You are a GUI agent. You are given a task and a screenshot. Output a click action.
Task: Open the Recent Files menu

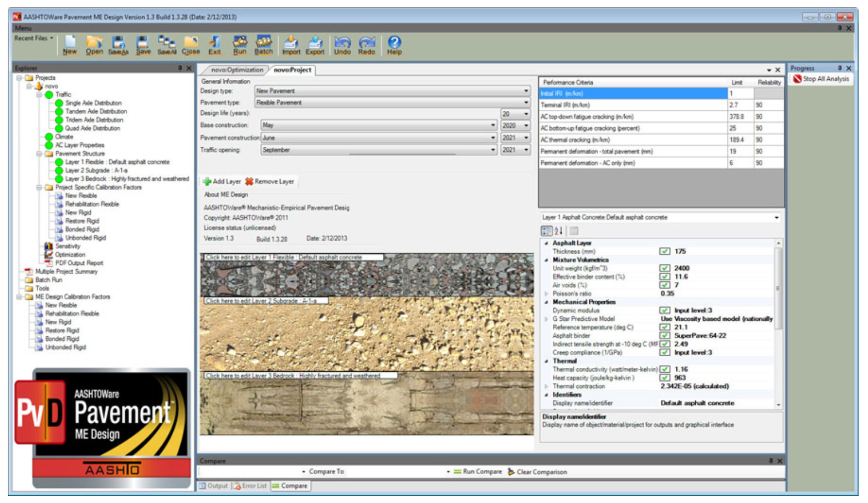34,38
